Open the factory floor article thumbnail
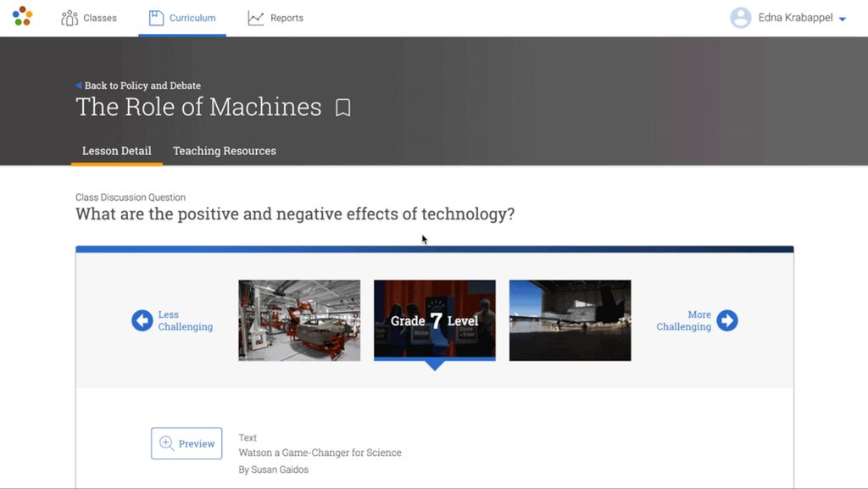Viewport: 868px width, 489px height. tap(298, 320)
